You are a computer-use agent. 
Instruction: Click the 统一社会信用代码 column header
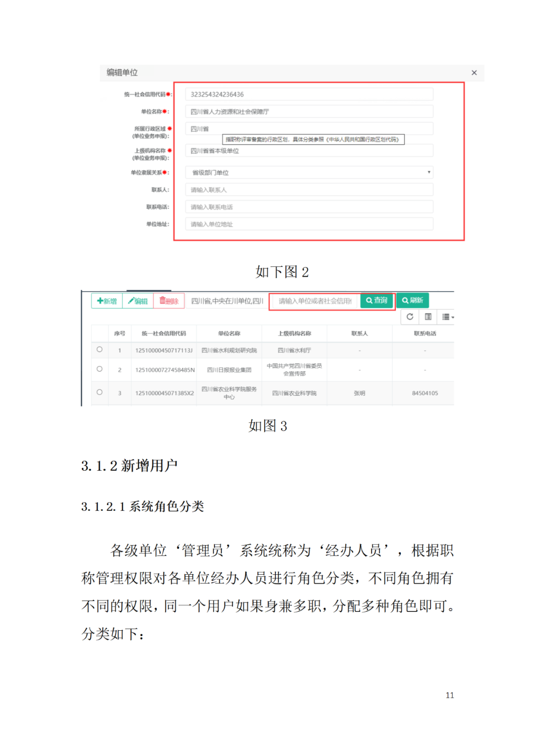(x=164, y=333)
